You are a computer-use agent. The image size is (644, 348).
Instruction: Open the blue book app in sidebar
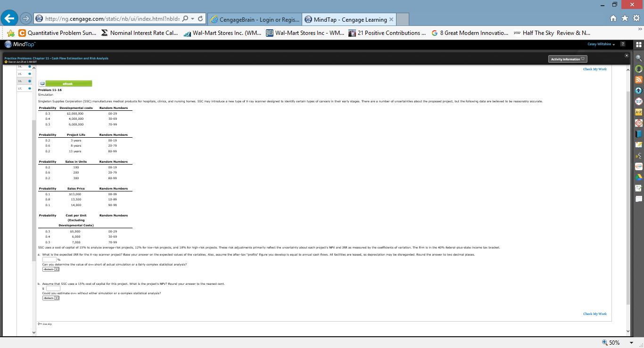coord(639,134)
